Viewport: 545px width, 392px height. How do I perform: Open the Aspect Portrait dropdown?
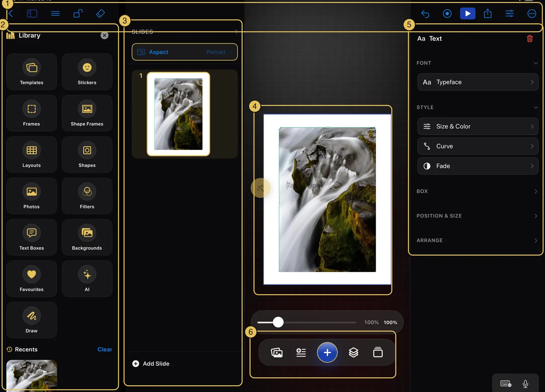tap(185, 52)
